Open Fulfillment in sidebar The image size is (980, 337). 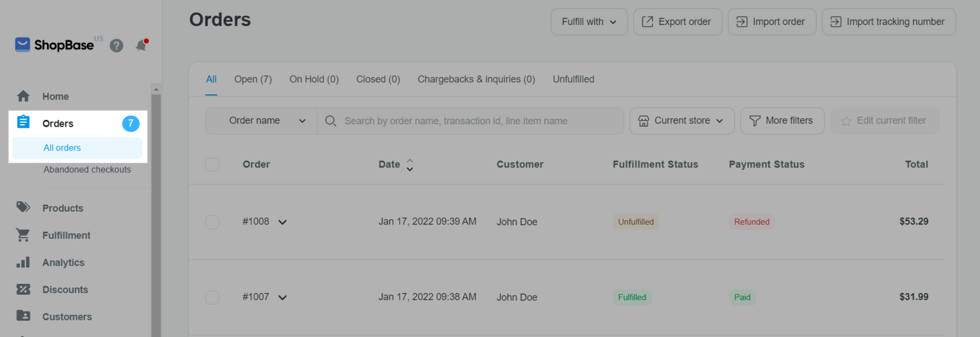(66, 235)
